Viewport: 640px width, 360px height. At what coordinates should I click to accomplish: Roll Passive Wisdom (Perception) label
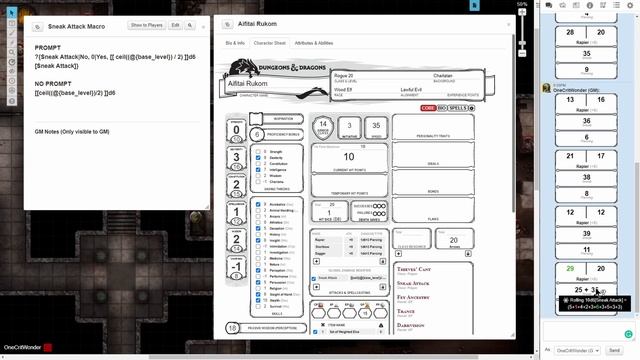point(272,328)
